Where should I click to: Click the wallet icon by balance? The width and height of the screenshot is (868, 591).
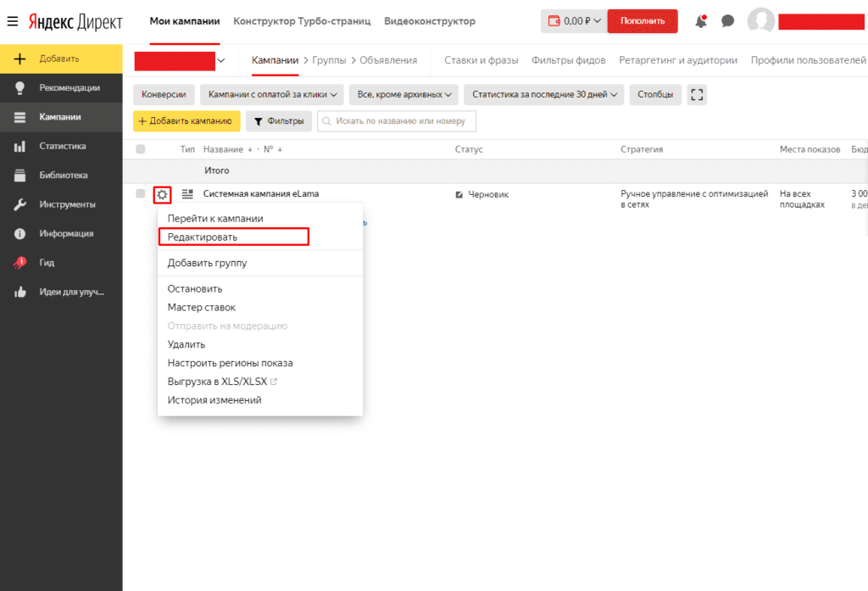(554, 21)
